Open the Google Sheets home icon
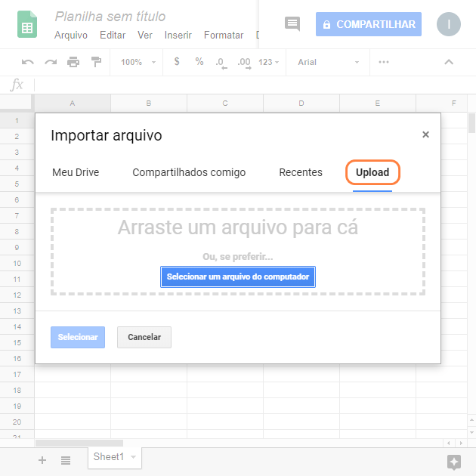Image resolution: width=476 pixels, height=476 pixels. (27, 24)
